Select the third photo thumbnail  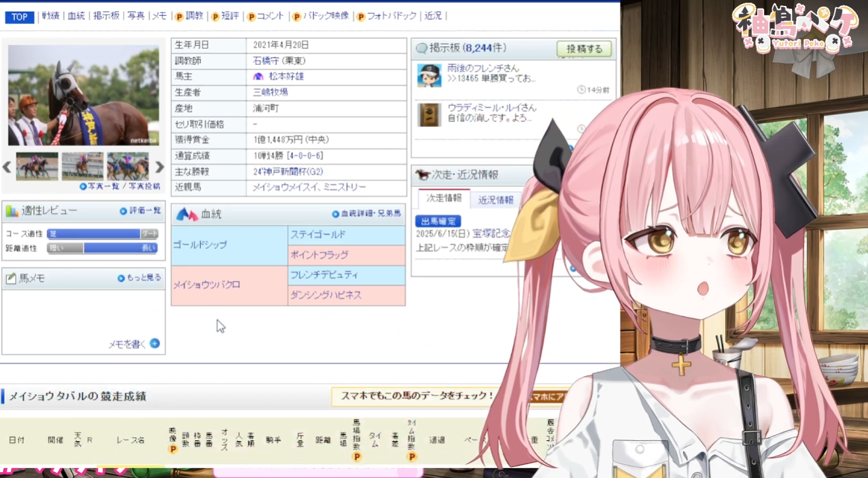click(128, 167)
